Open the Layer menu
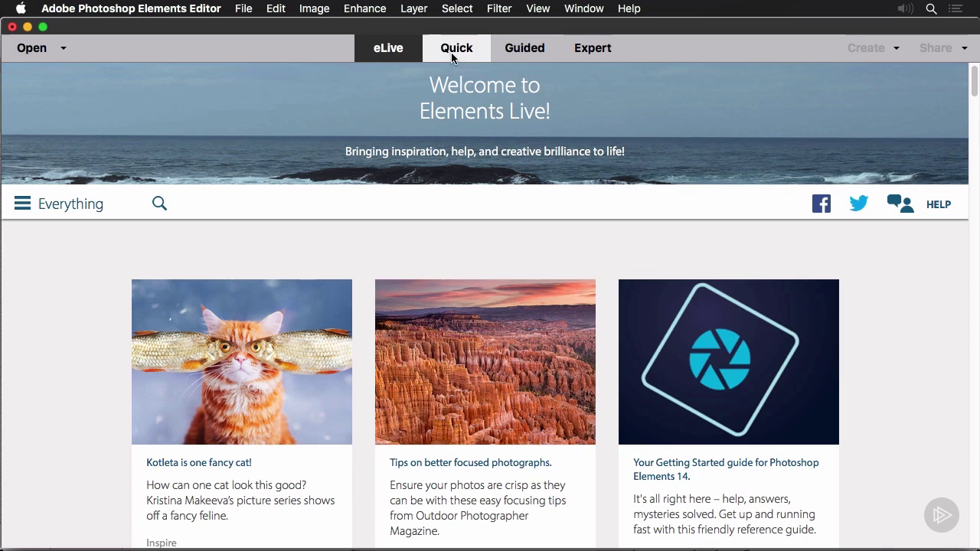Viewport: 980px width, 551px height. tap(413, 8)
